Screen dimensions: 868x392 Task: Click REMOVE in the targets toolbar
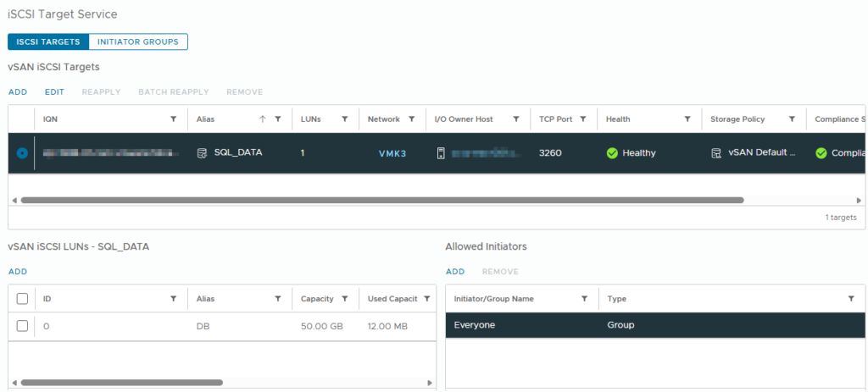pos(245,91)
